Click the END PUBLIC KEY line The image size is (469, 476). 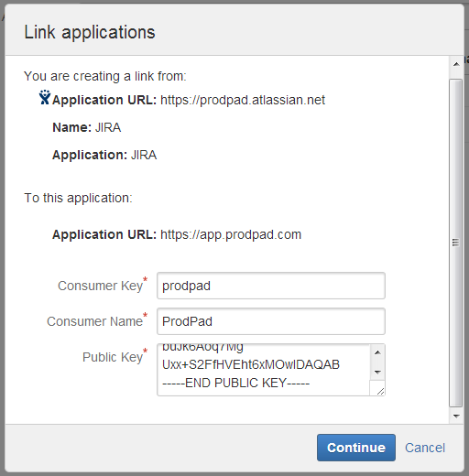point(235,383)
